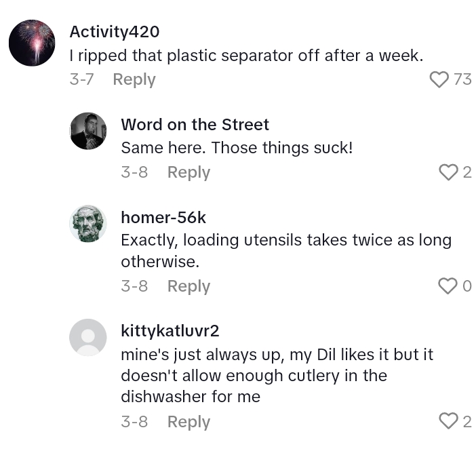476x451 pixels.
Task: Tap the heart on Word on the Street's reply
Action: 448,173
